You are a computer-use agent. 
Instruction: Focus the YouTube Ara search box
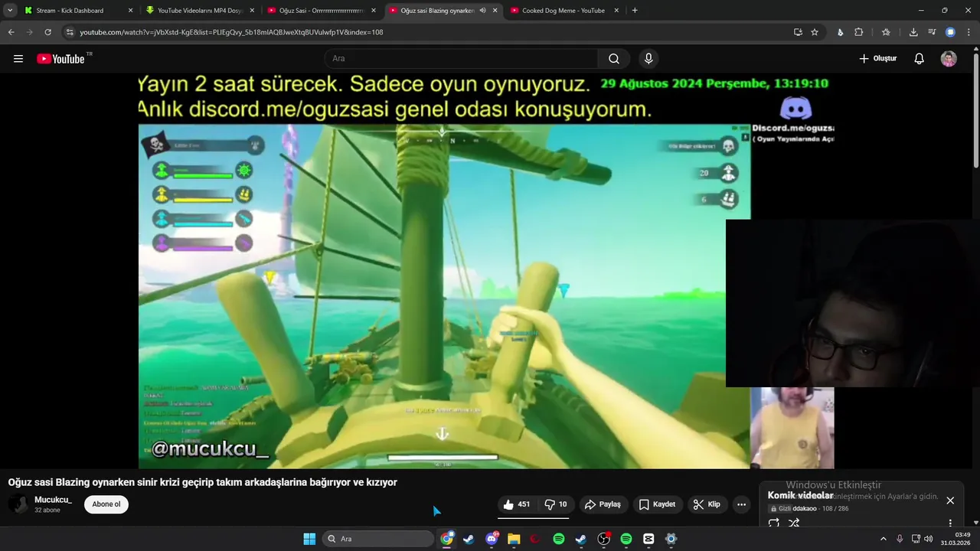(x=462, y=59)
